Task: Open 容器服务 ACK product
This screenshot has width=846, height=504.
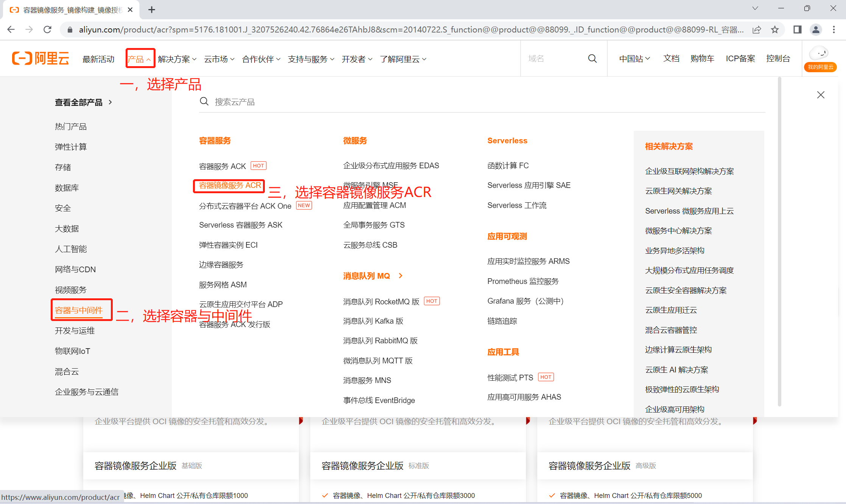Action: [x=222, y=166]
